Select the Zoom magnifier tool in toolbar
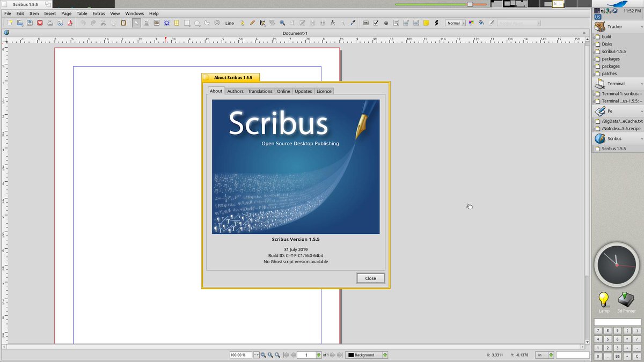 point(282,23)
